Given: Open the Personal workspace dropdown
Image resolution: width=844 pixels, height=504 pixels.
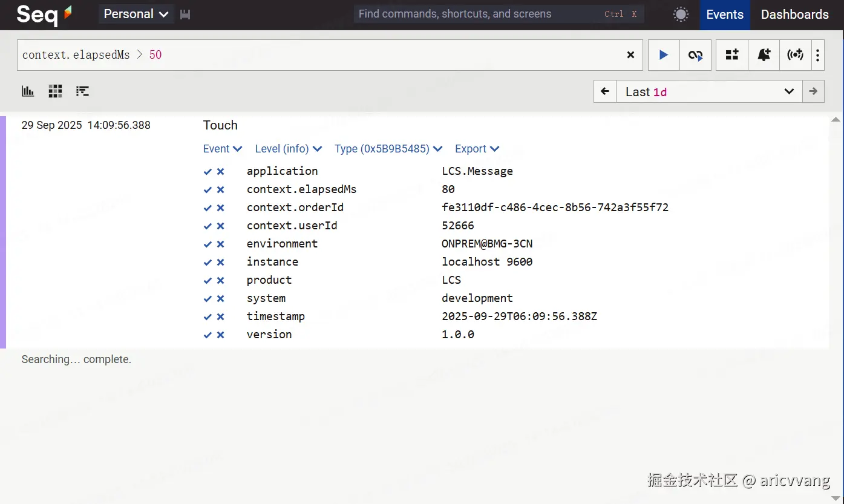Looking at the screenshot, I should pyautogui.click(x=136, y=15).
